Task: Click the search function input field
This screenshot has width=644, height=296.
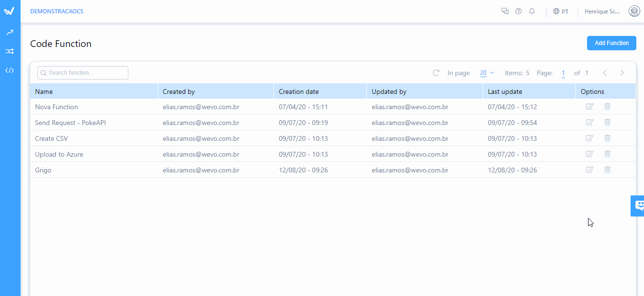Action: pyautogui.click(x=82, y=72)
